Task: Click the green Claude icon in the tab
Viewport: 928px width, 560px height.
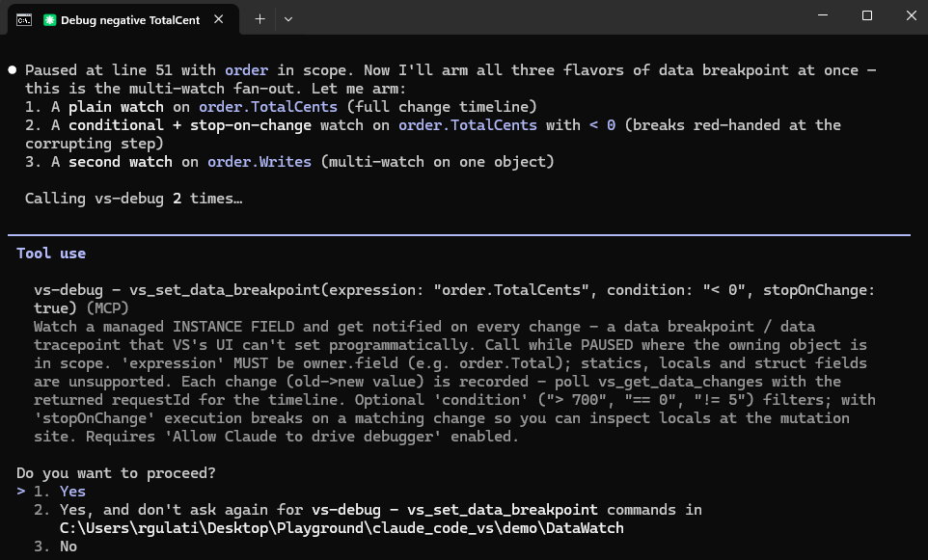Action: click(x=50, y=20)
